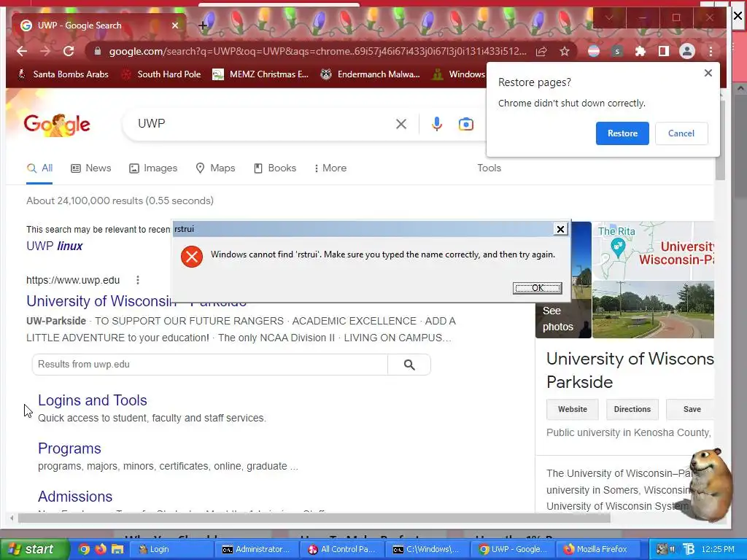Switch to the Login taskbar window

170,549
